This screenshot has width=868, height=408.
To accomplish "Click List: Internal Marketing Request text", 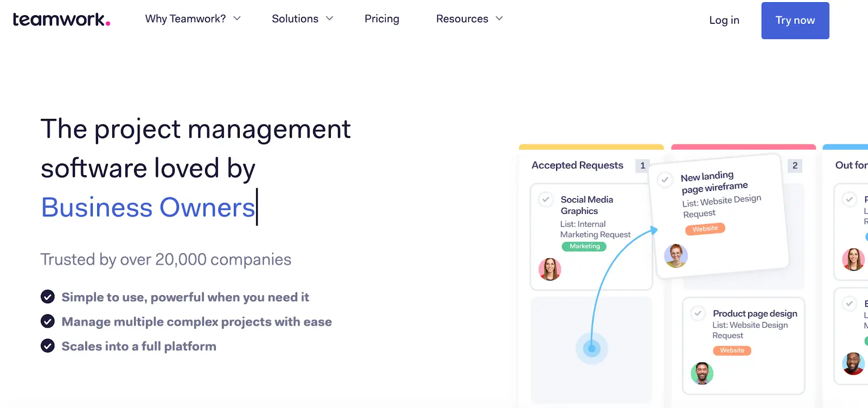I will point(596,229).
